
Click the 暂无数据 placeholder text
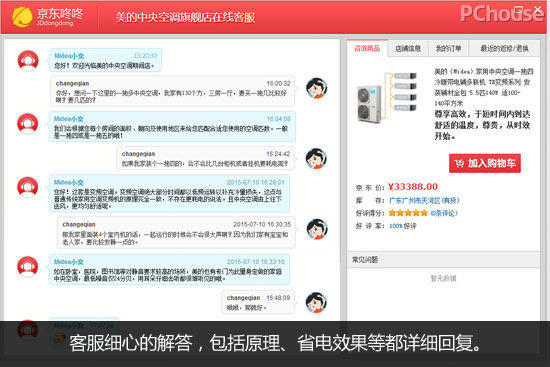click(443, 279)
